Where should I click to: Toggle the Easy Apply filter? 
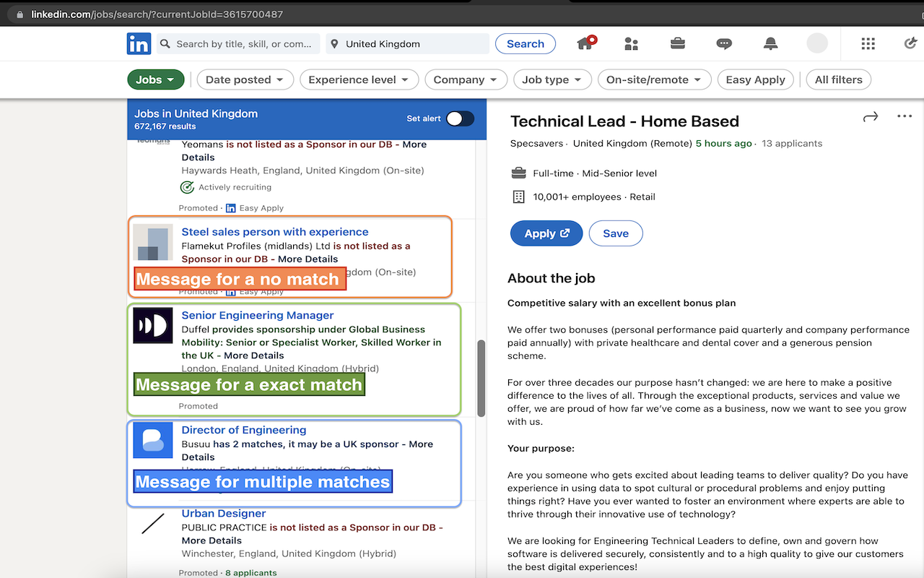tap(755, 79)
